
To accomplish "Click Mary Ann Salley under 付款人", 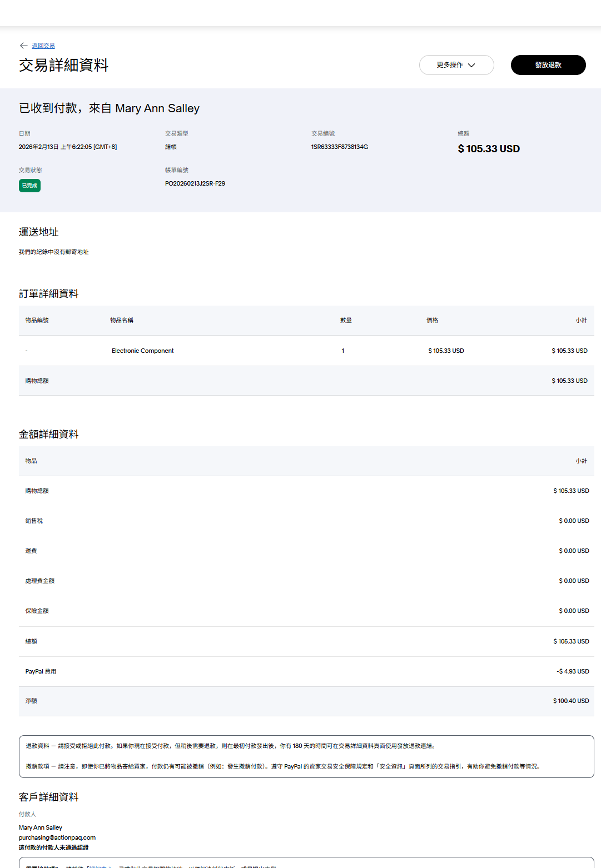I will 41,828.
